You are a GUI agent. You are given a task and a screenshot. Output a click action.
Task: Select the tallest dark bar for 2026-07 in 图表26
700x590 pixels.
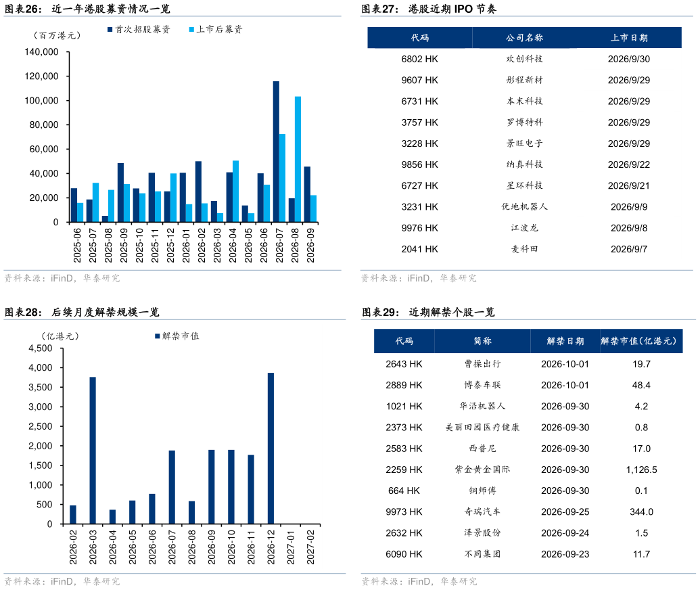[276, 152]
